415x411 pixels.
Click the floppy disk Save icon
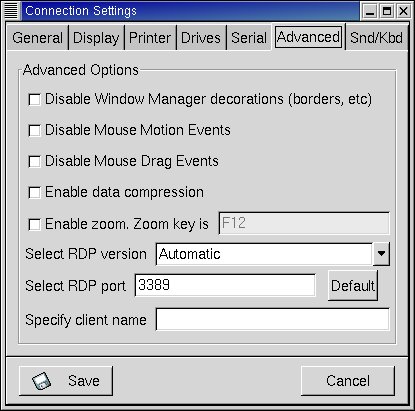click(x=42, y=381)
